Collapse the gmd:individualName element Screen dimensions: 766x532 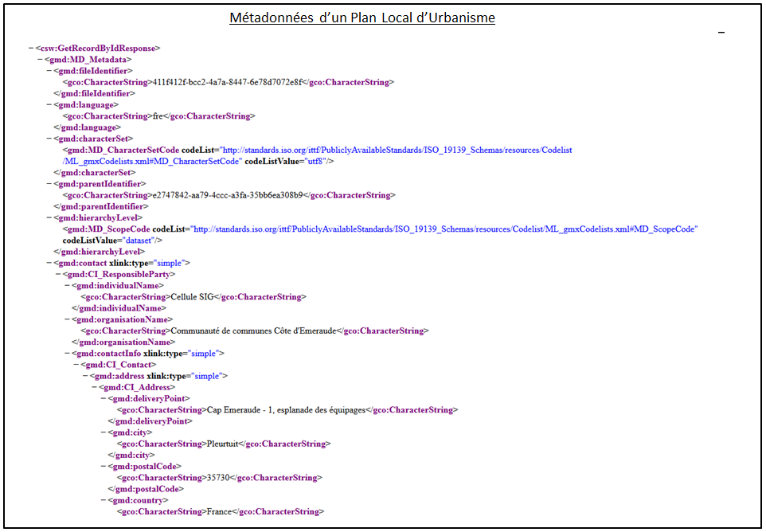click(x=67, y=285)
